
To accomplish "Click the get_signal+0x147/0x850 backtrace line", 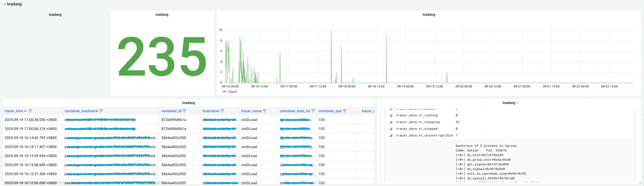I will pos(482,164).
